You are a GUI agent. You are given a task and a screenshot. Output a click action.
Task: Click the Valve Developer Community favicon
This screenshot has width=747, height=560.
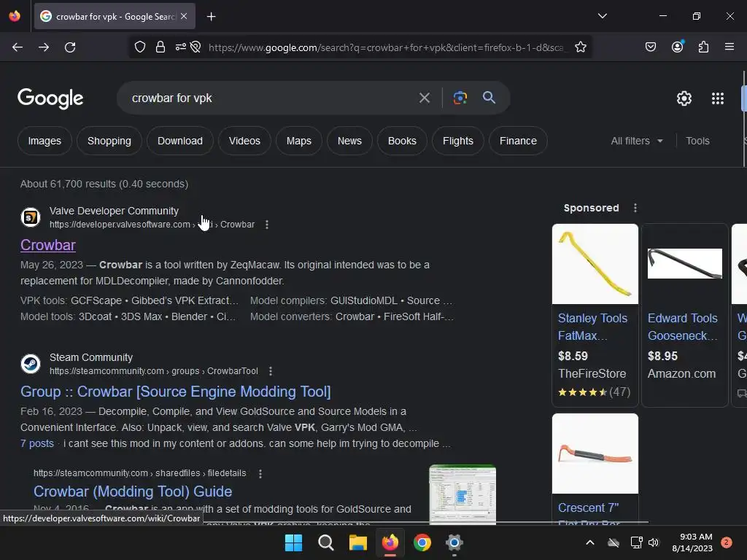coord(31,217)
